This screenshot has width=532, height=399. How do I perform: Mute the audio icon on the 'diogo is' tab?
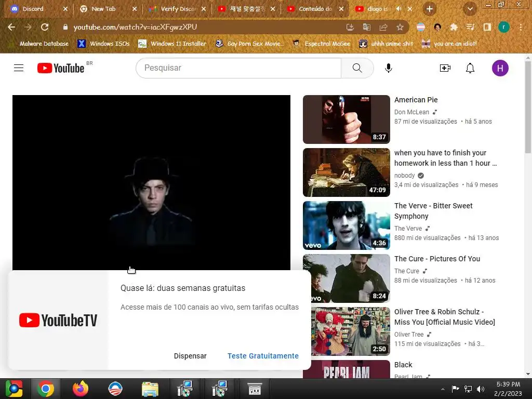coord(399,9)
